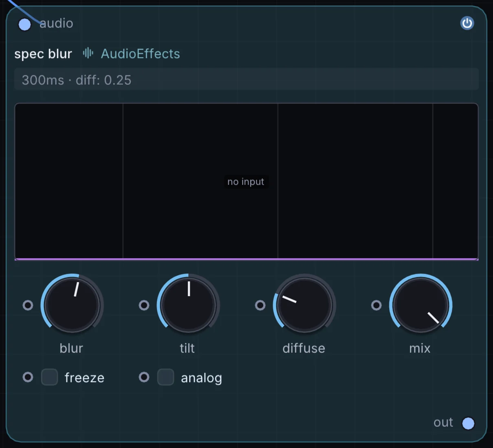Click the AudioEffects waveform icon

[x=88, y=53]
